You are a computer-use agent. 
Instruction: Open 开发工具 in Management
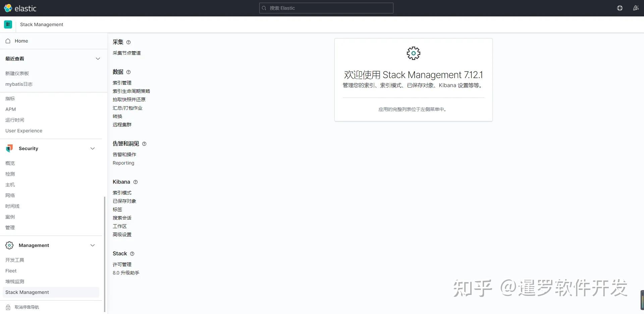click(x=15, y=260)
